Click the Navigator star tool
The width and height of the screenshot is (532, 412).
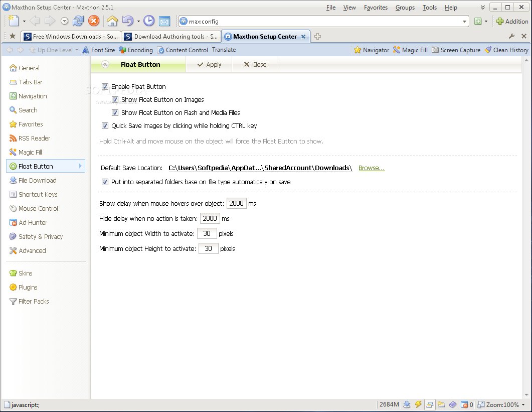(x=372, y=50)
